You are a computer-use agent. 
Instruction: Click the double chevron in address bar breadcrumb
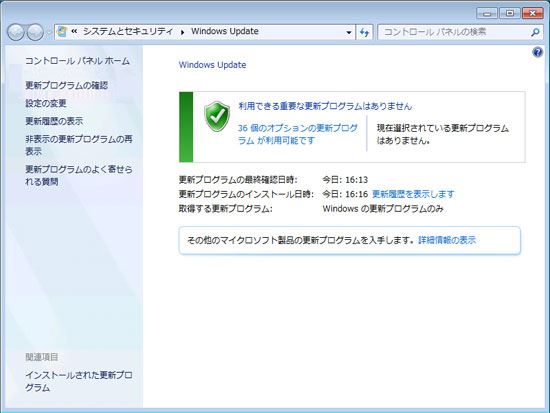point(74,32)
